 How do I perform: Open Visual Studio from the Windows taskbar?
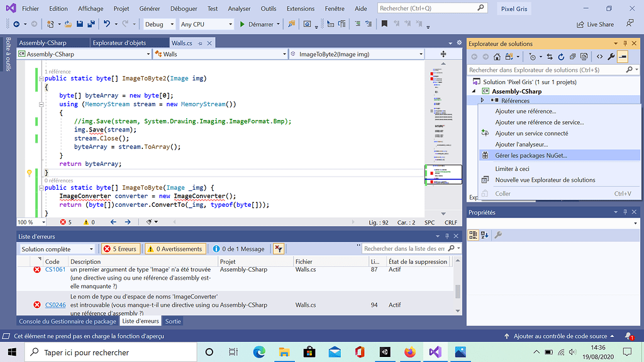435,352
